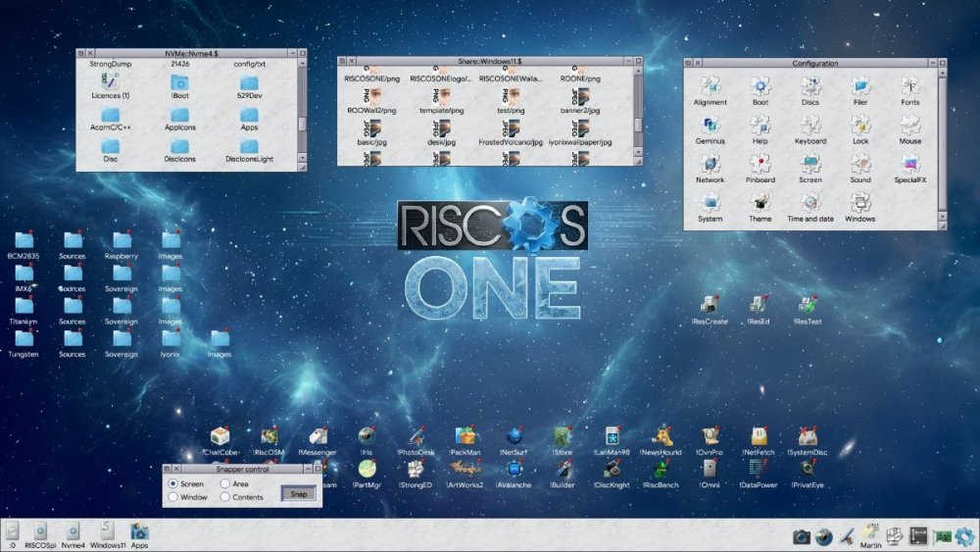Launch the !ResTest pinboard icon
Viewport: 980px width, 552px height.
pos(808,310)
